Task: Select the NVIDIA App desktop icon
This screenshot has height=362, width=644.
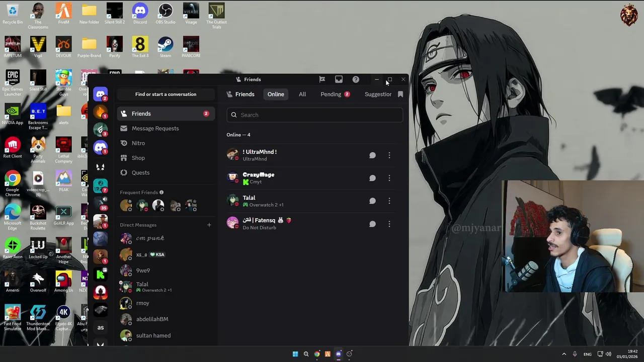Action: coord(13,114)
